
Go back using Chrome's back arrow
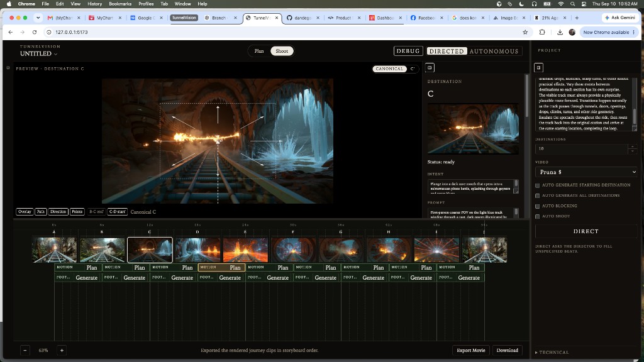[11, 32]
